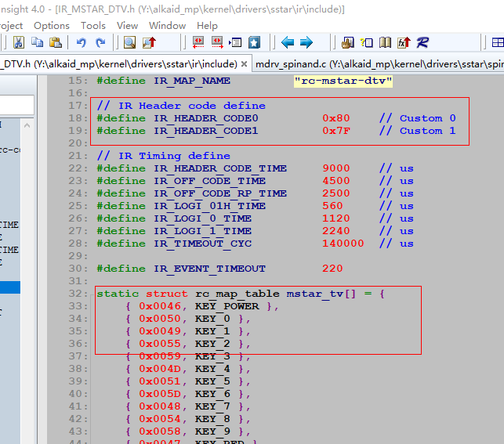The width and height of the screenshot is (504, 444).
Task: Open the Window menu
Action: click(x=167, y=25)
